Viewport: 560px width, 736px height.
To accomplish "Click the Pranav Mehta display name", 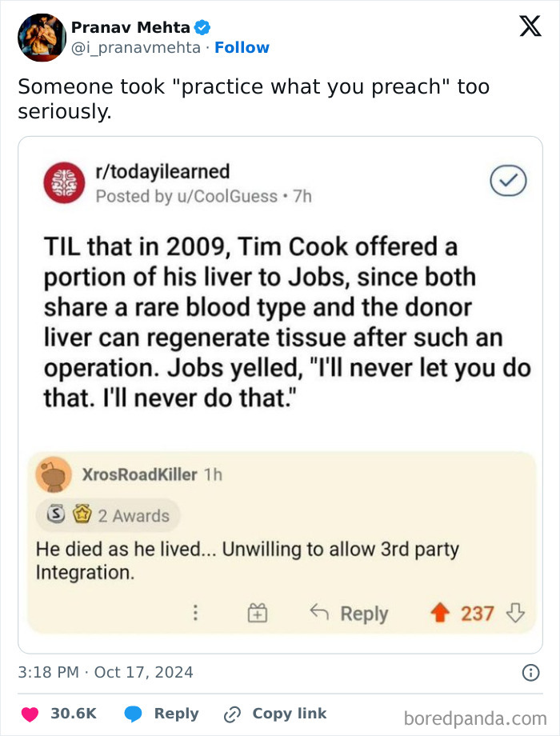I will point(130,27).
